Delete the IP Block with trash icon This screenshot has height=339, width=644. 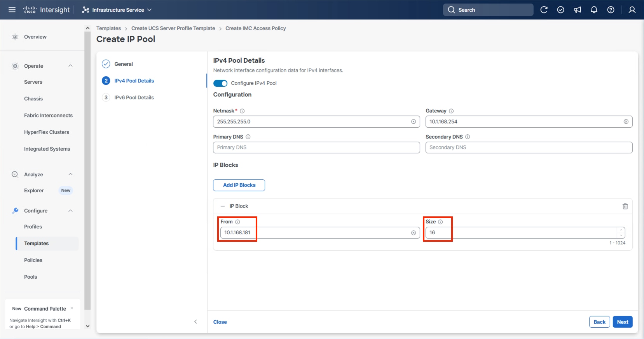[625, 206]
